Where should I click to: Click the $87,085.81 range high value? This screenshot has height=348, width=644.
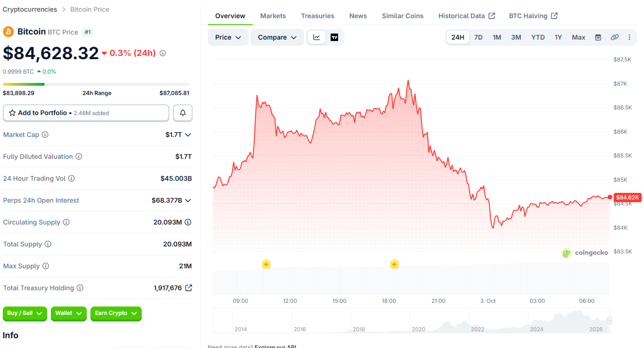(174, 93)
